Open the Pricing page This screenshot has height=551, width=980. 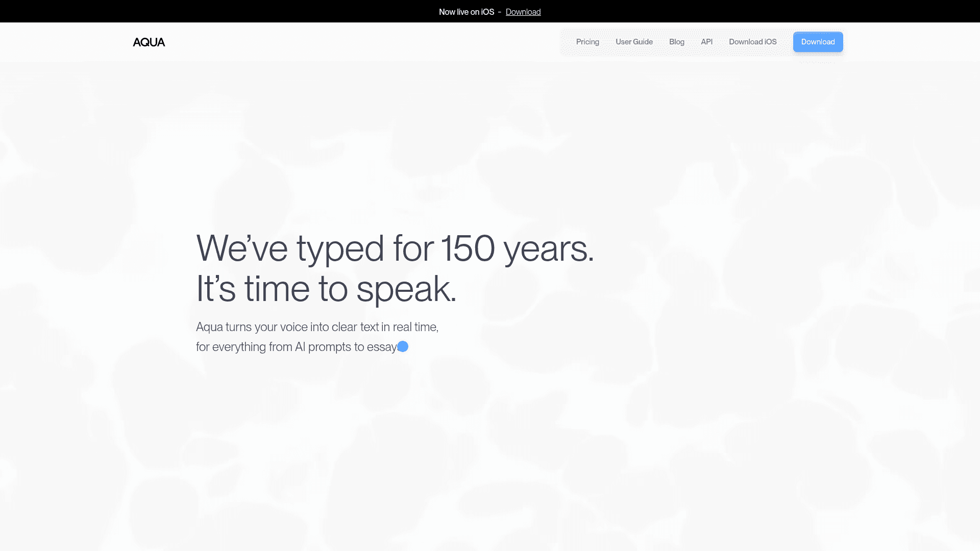tap(587, 42)
